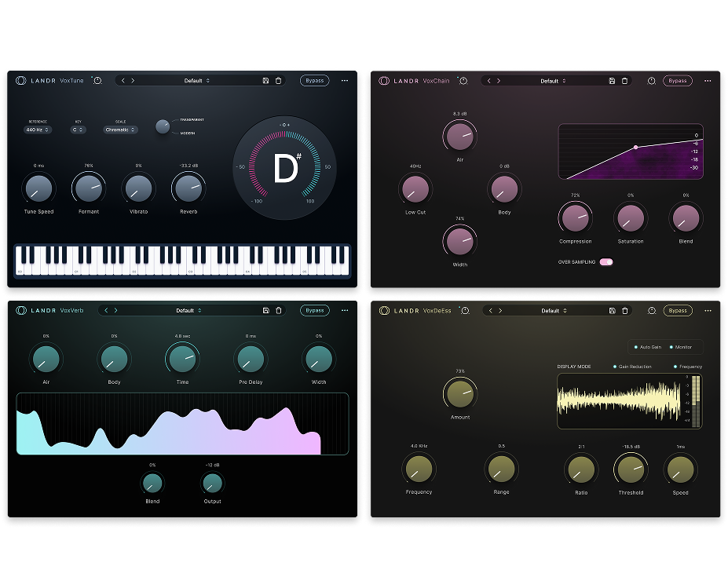Image resolution: width=728 pixels, height=588 pixels.
Task: Open the VoxDeEss three-dot options menu
Action: pos(708,310)
